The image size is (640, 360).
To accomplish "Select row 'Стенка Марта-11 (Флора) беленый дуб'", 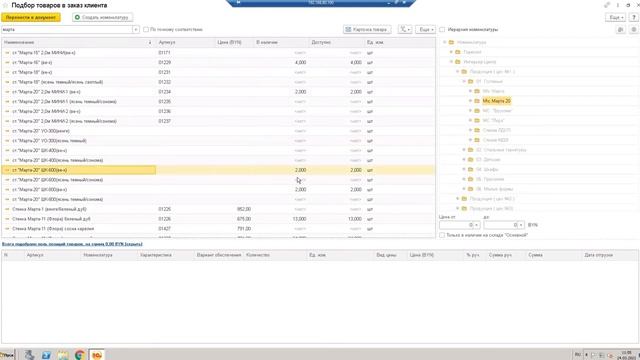I will 218,219.
